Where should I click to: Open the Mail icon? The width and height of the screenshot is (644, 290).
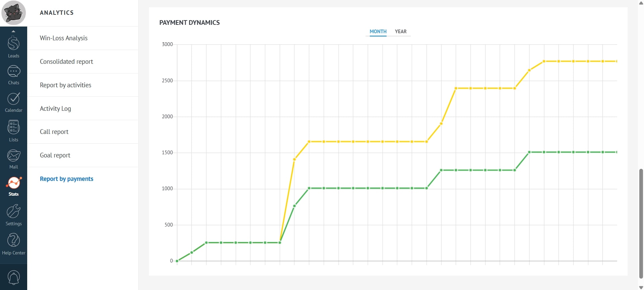(x=13, y=155)
